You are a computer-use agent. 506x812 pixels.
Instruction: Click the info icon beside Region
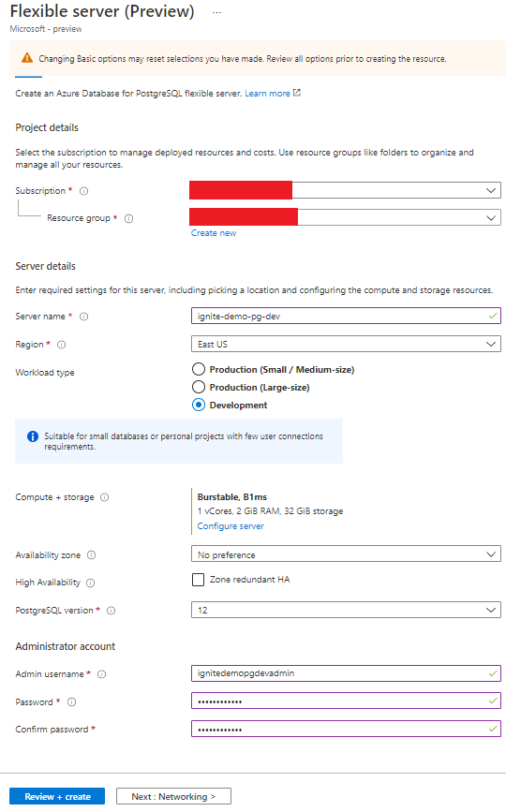pos(61,345)
